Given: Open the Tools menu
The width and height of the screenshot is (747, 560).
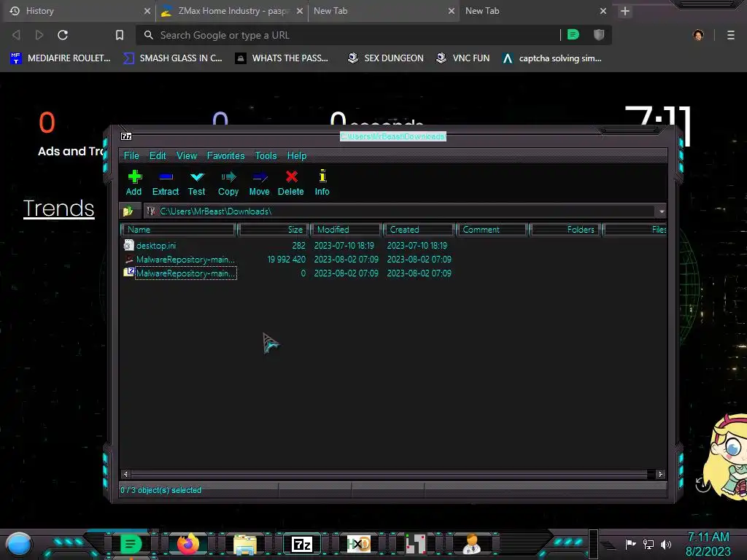Looking at the screenshot, I should coord(266,156).
